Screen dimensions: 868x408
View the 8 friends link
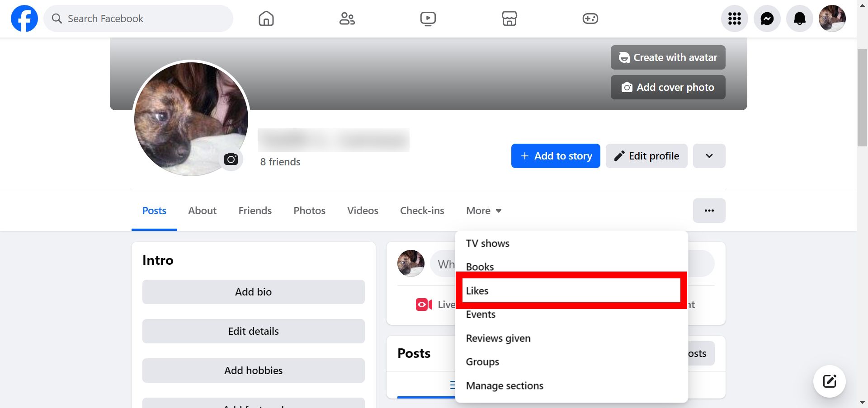(x=280, y=161)
